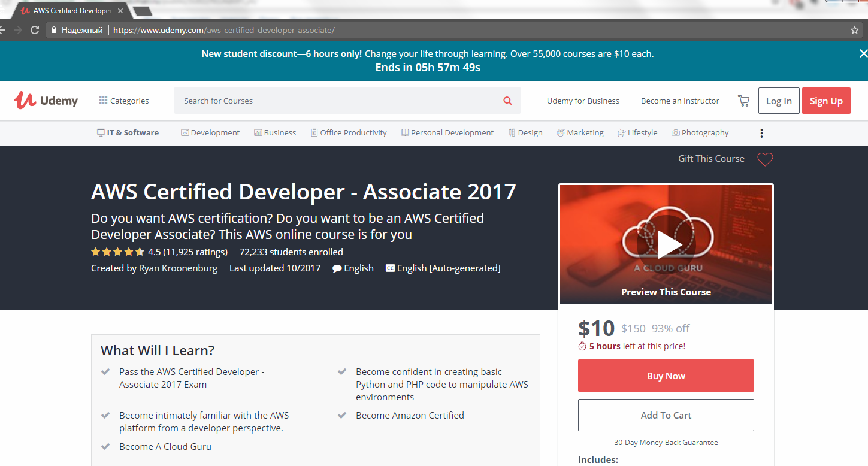The width and height of the screenshot is (868, 466).
Task: Open the more categories three-dot menu
Action: click(x=761, y=133)
